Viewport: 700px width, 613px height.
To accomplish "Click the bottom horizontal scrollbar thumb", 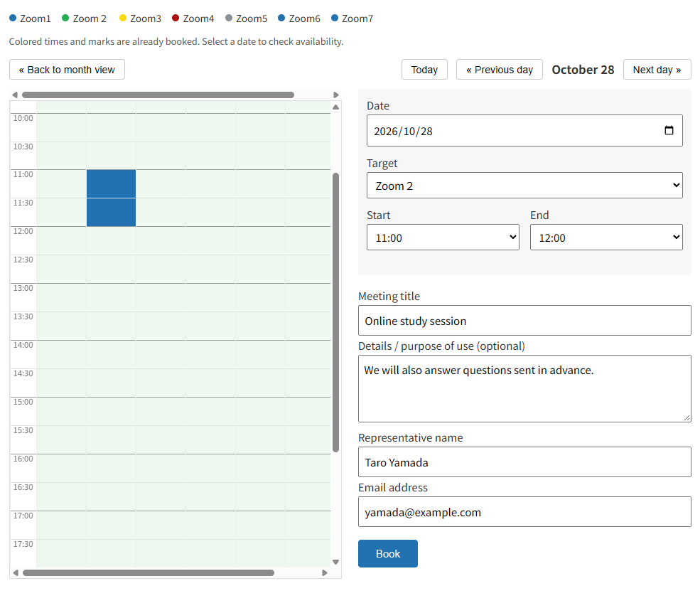I will [149, 572].
